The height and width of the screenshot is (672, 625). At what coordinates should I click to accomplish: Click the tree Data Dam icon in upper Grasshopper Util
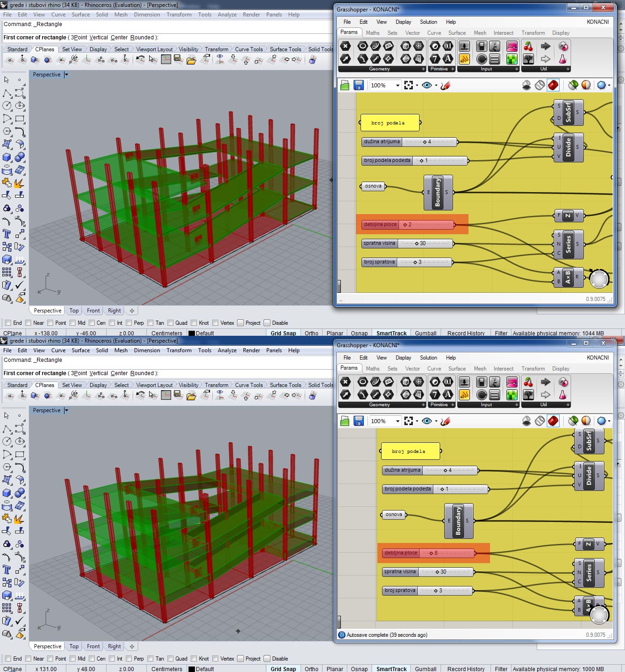coord(528,59)
